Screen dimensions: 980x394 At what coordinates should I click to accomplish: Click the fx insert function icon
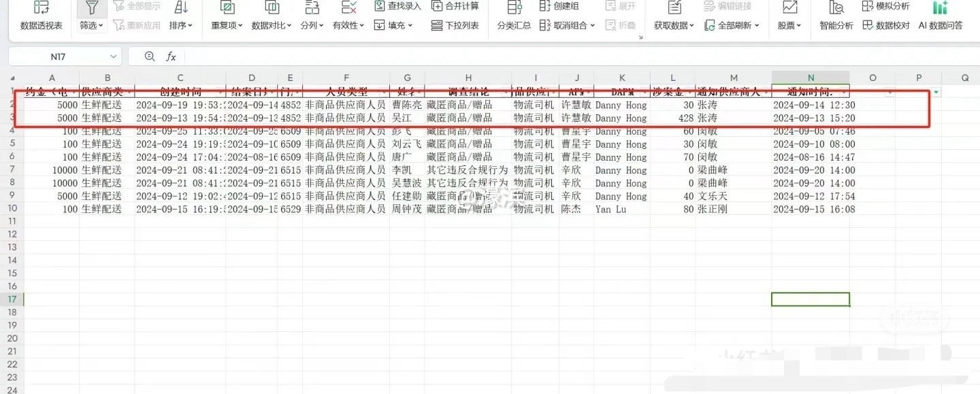coord(171,56)
